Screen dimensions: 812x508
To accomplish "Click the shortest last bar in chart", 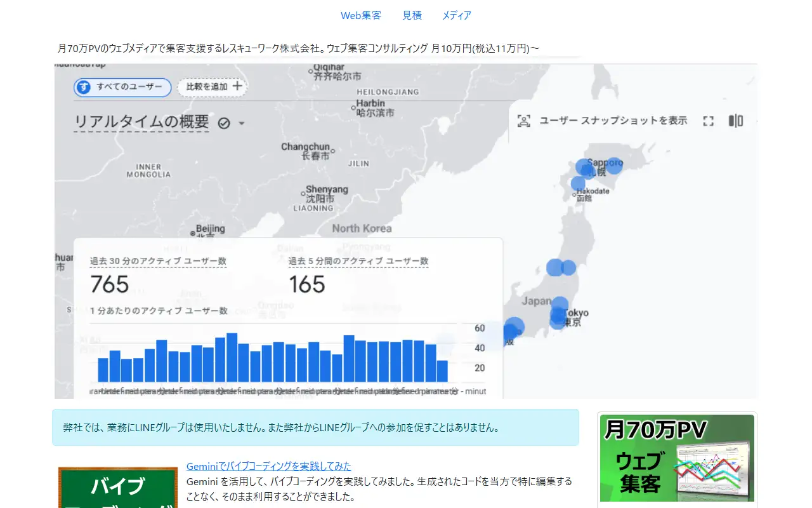I will pyautogui.click(x=442, y=371).
